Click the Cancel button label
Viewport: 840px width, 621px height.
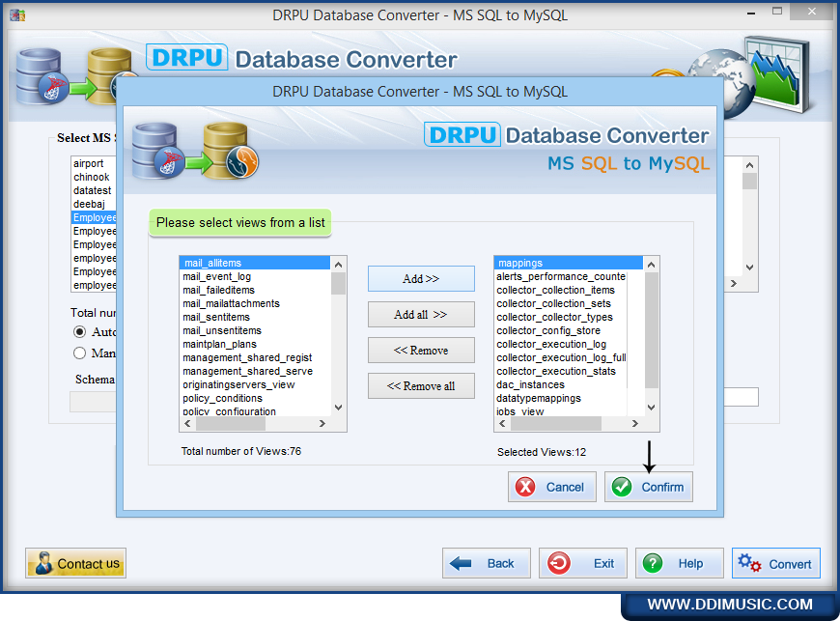pos(565,487)
